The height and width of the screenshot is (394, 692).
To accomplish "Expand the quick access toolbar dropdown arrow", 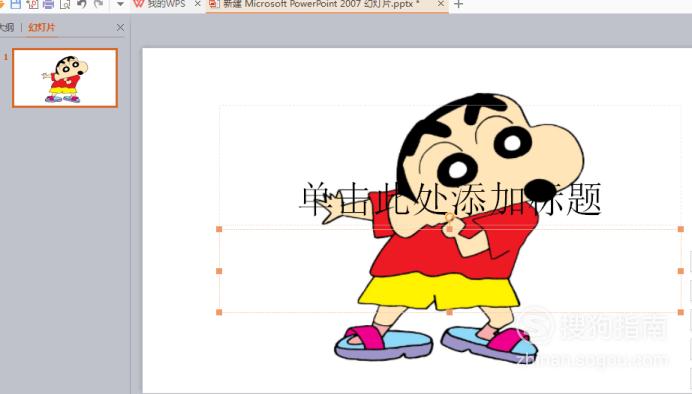I will click(x=120, y=4).
